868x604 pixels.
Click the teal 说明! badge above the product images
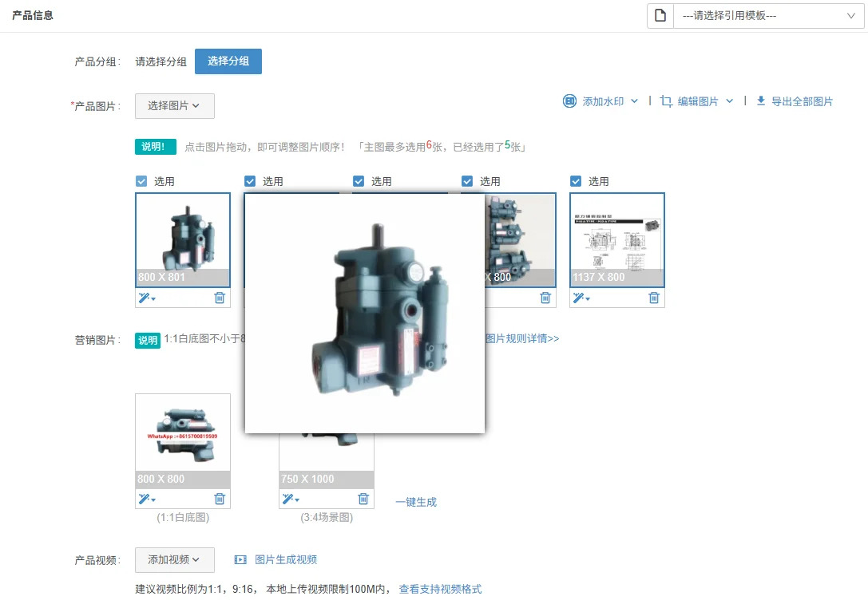point(156,147)
